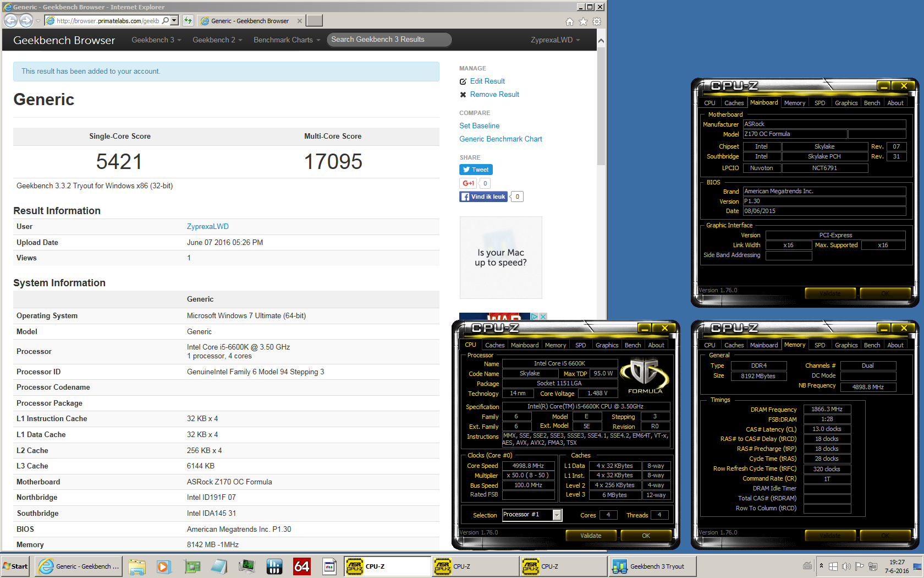Show hidden icons with the tray chevron
Image resolution: width=924 pixels, height=578 pixels.
click(821, 566)
